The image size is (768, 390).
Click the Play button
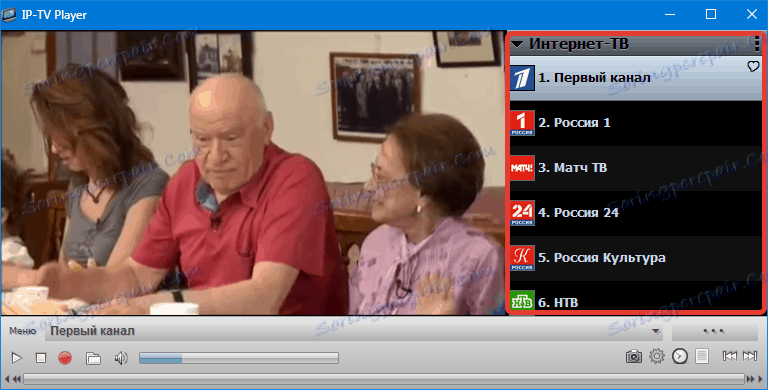click(16, 358)
